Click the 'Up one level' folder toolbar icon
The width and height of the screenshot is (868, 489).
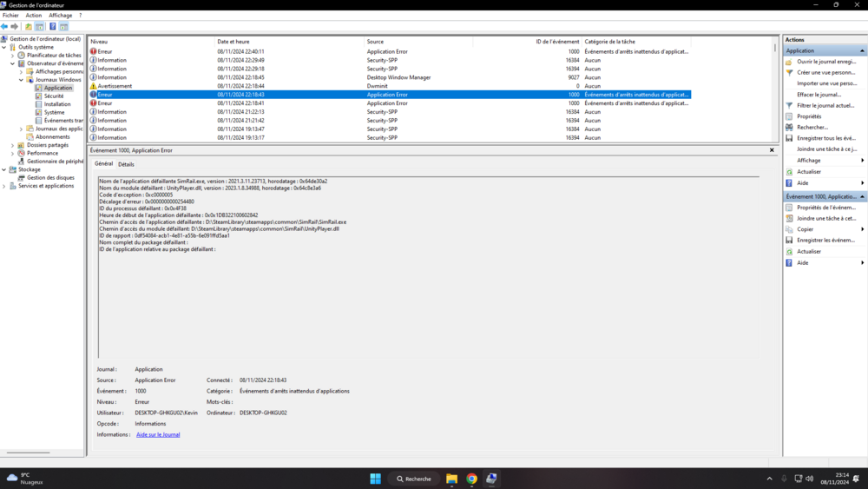(29, 27)
